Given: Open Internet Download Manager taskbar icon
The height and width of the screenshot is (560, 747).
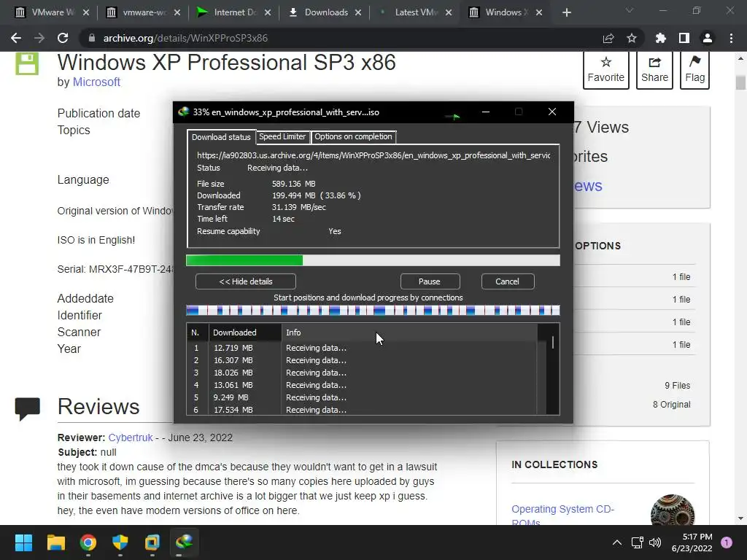Looking at the screenshot, I should pyautogui.click(x=185, y=542).
